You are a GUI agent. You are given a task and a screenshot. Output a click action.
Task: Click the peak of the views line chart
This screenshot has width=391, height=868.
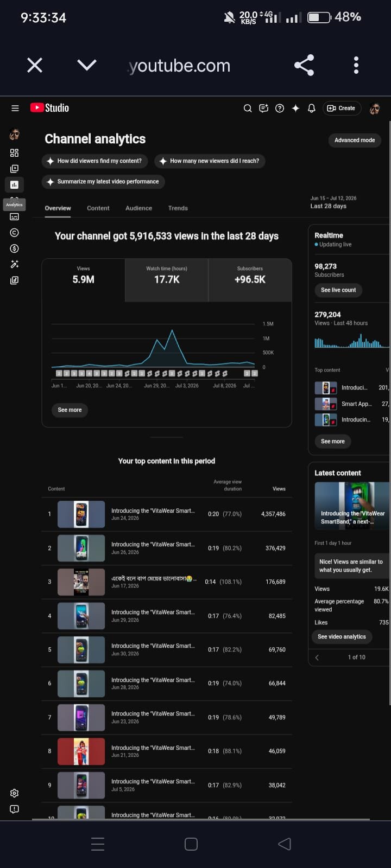(172, 330)
